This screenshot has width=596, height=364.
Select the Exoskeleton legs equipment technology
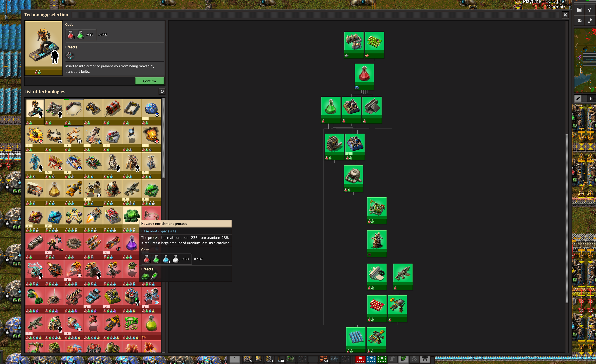coord(112,165)
